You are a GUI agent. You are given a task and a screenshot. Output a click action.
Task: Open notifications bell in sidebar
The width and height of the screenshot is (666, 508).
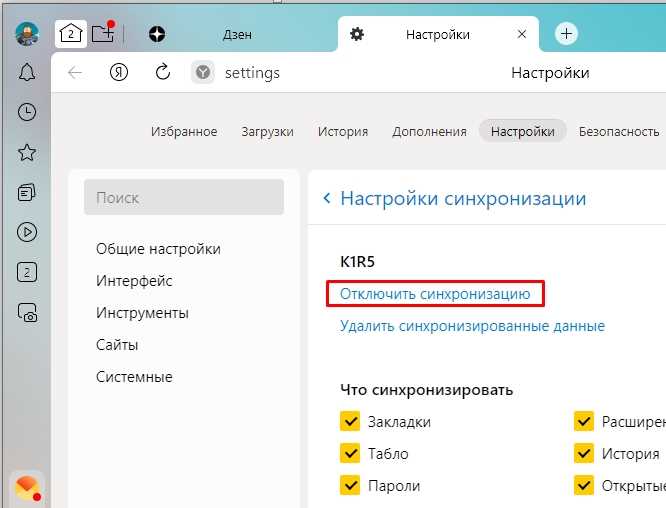(27, 72)
